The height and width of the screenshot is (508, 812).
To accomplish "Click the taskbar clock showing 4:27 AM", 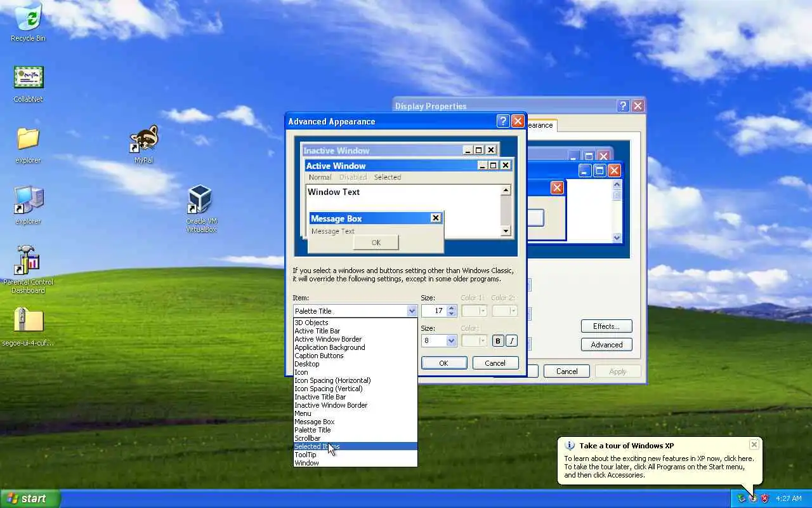I will pos(789,498).
